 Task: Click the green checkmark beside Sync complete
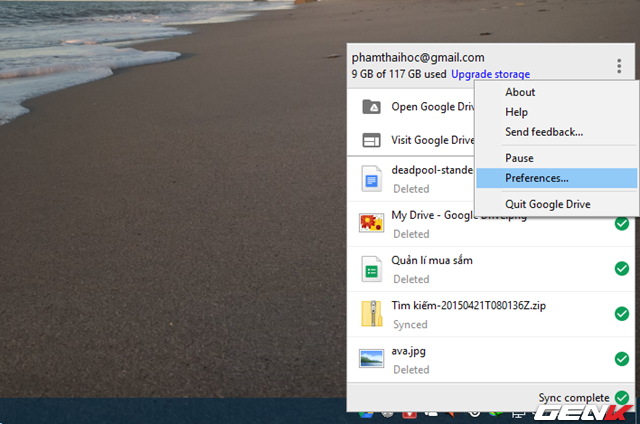pyautogui.click(x=622, y=398)
